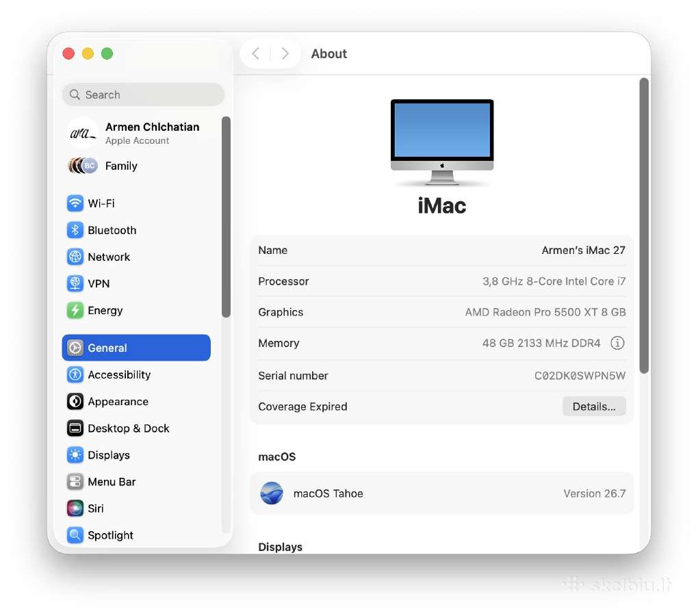Click the computer name 'Armen's iMac 27'

point(583,250)
